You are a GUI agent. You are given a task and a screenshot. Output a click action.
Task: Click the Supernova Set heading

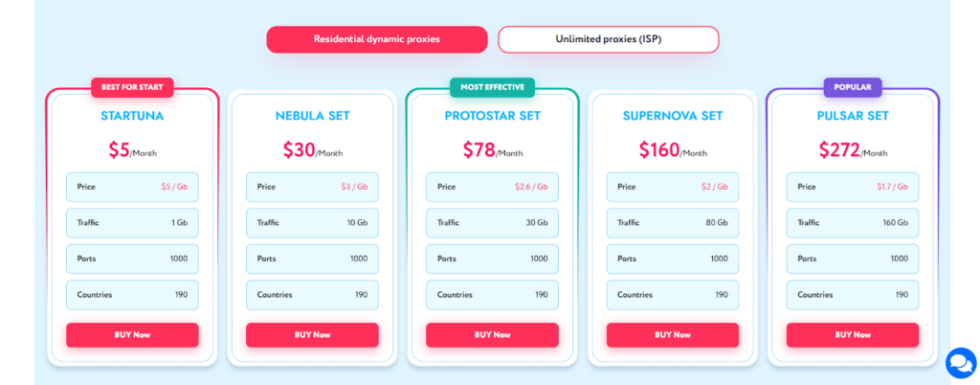[672, 116]
